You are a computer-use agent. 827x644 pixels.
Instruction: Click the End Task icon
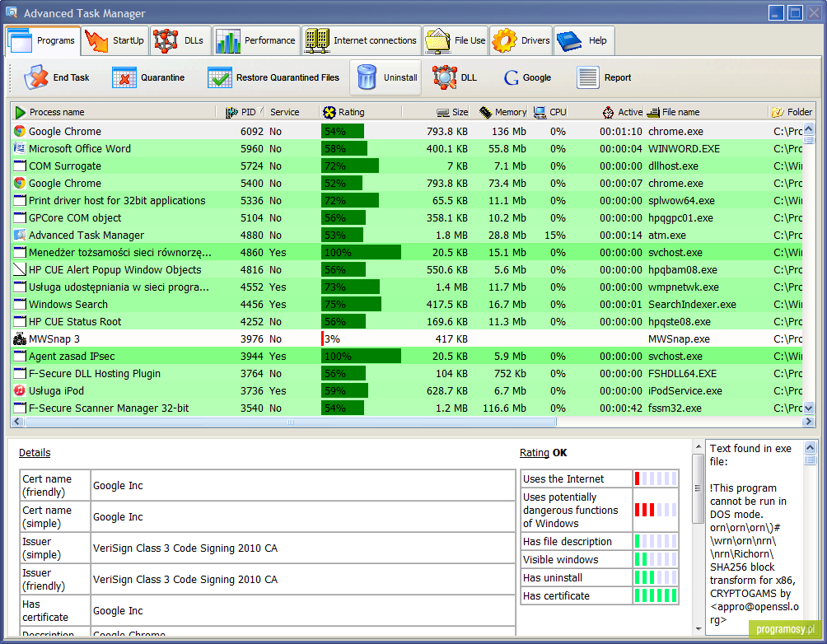(36, 77)
